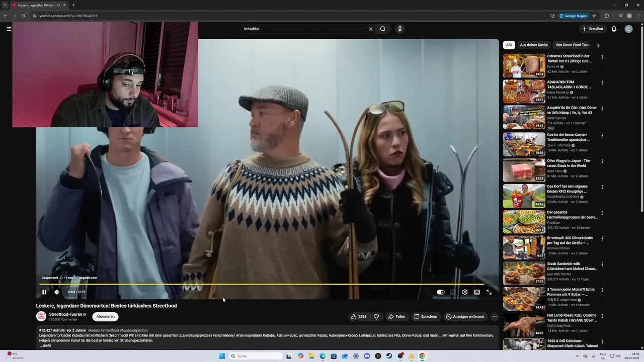Click the Speichern button
This screenshot has height=362, width=644.
426,317
